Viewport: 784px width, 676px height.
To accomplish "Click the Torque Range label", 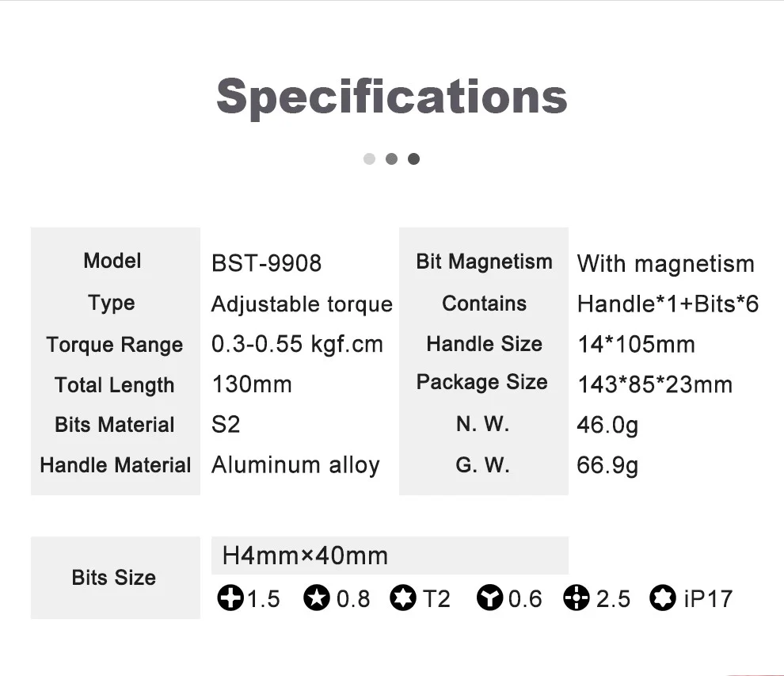I will point(115,345).
